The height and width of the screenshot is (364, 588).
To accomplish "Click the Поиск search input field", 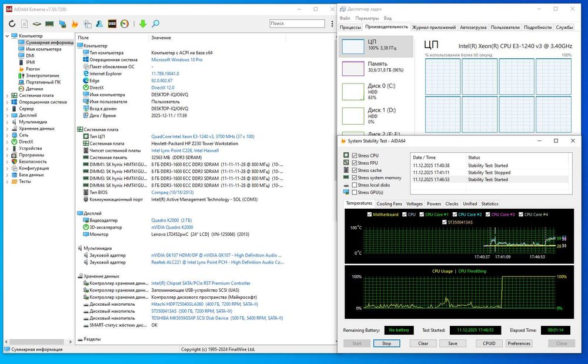I will click(x=296, y=24).
